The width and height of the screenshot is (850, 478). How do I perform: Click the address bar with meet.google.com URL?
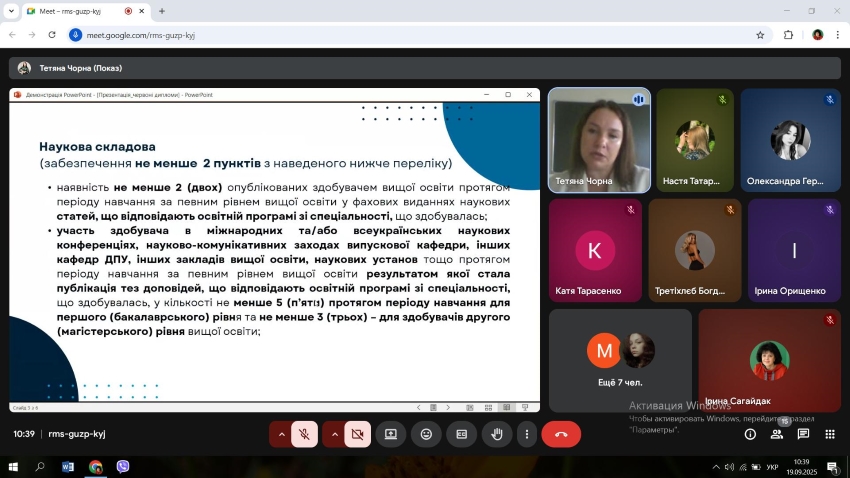tap(400, 35)
